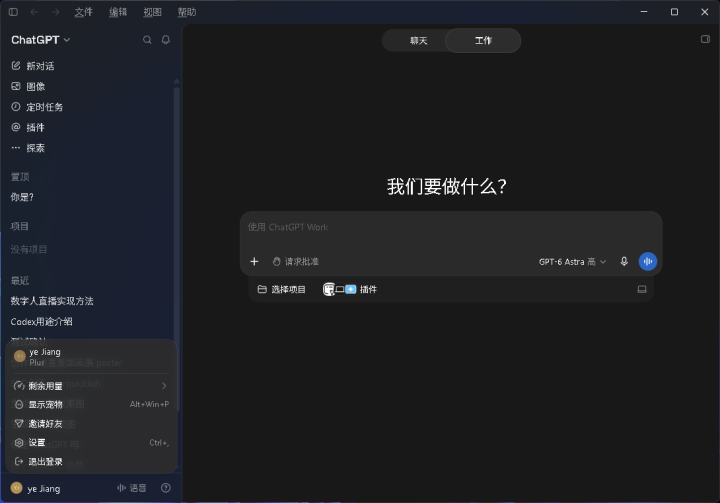Expand the 剩余用量 submenu
Image resolution: width=720 pixels, height=503 pixels.
91,386
